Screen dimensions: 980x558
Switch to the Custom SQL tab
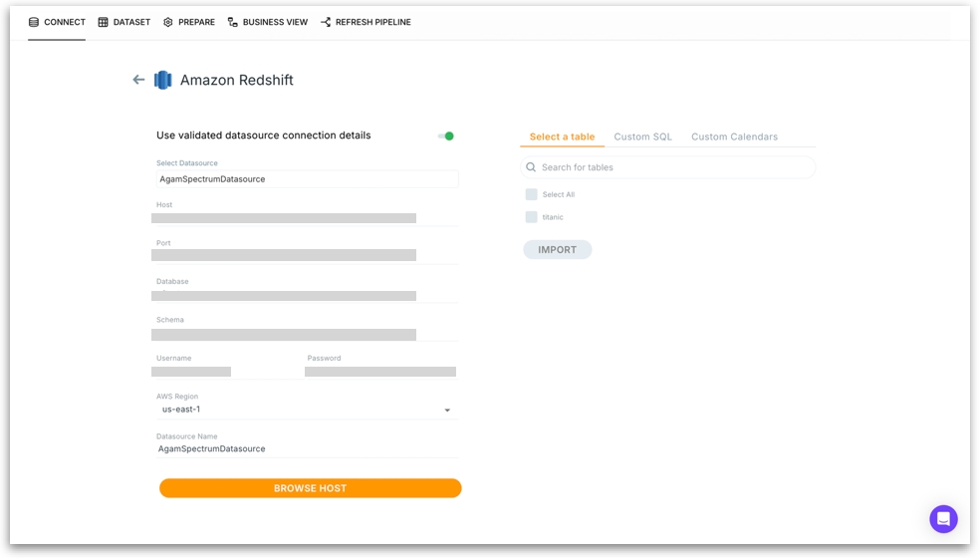[642, 137]
